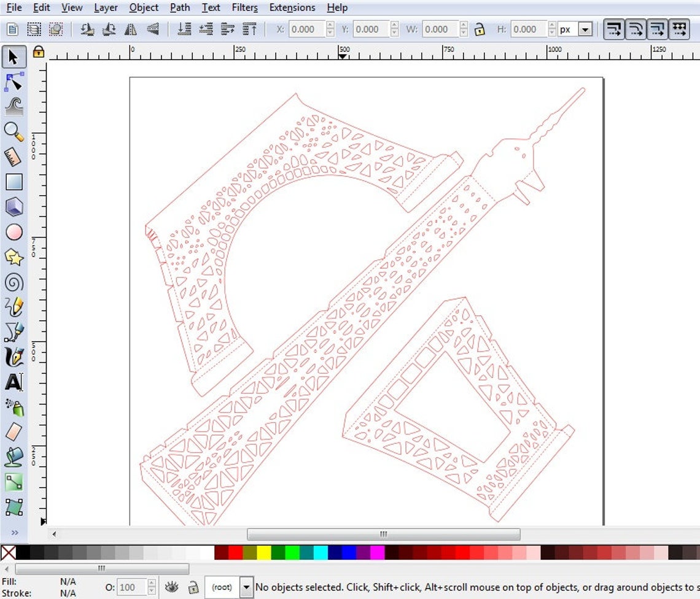Click H height stepper arrows
Screen dimensions: 700x599
[552, 29]
